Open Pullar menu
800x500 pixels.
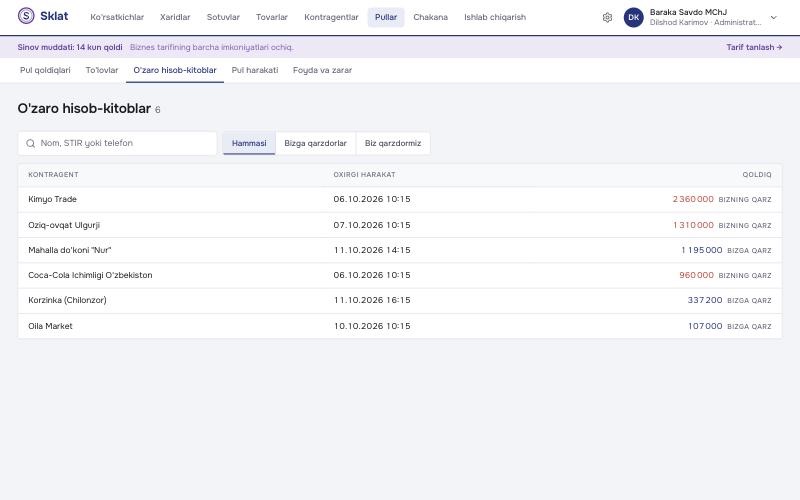coord(386,17)
